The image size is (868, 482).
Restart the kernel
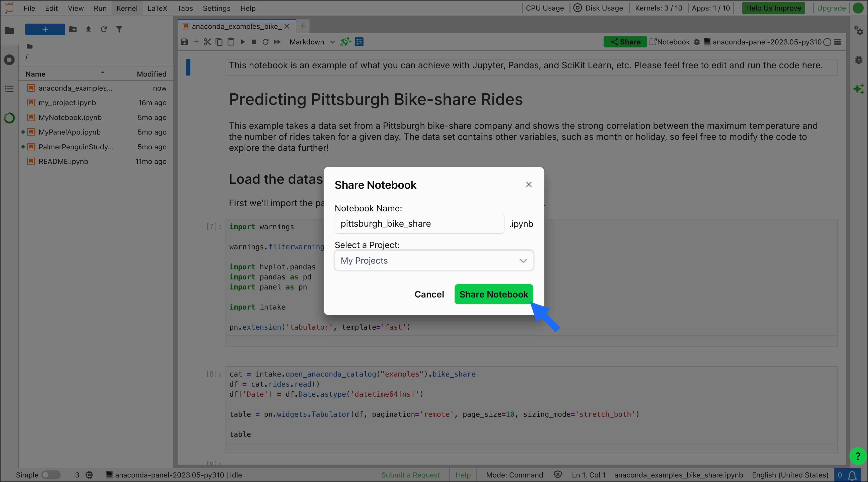coord(265,42)
